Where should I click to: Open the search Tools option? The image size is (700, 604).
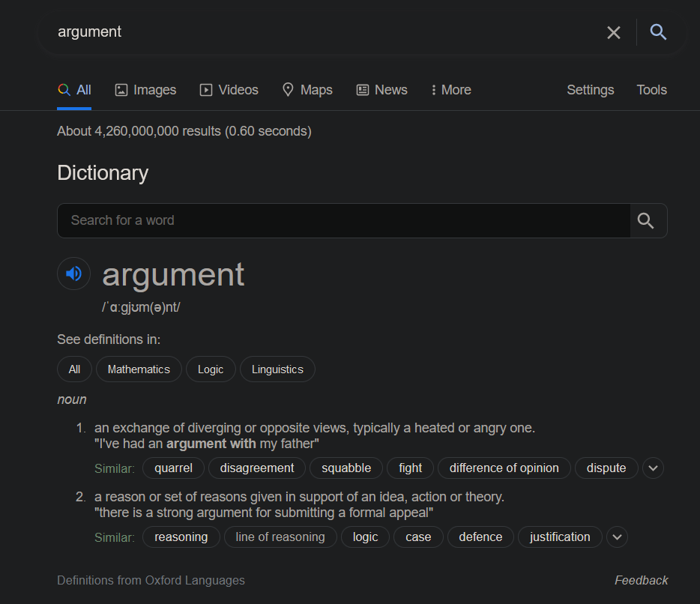pos(651,90)
